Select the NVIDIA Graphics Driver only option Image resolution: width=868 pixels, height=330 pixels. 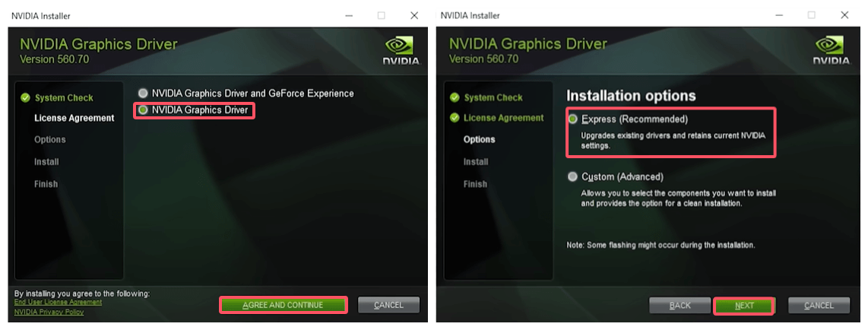(142, 110)
